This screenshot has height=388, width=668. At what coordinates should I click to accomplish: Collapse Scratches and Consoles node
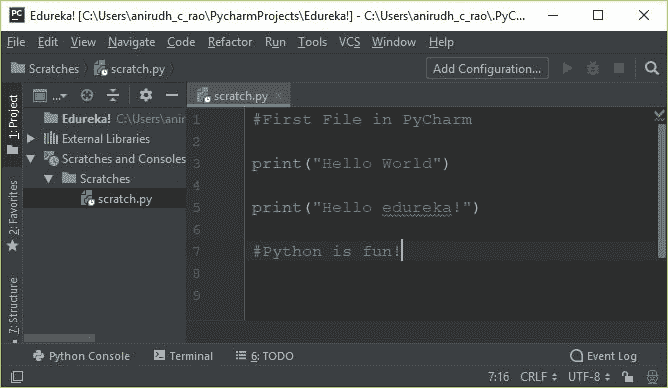31,159
